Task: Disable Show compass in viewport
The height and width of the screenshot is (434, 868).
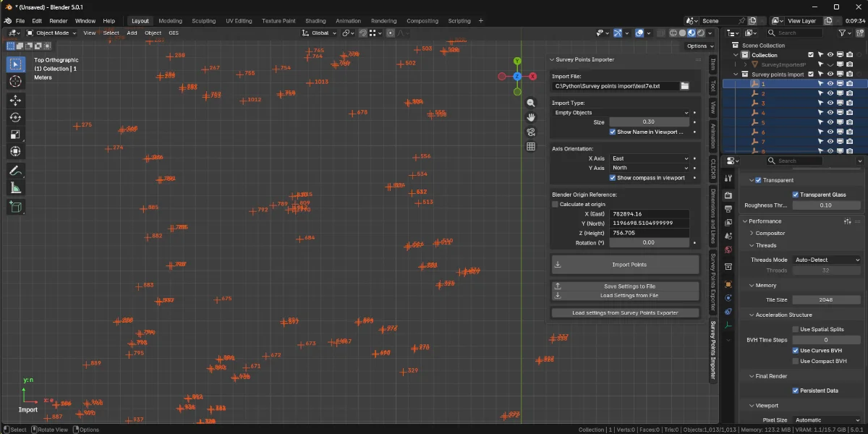Action: (611, 177)
